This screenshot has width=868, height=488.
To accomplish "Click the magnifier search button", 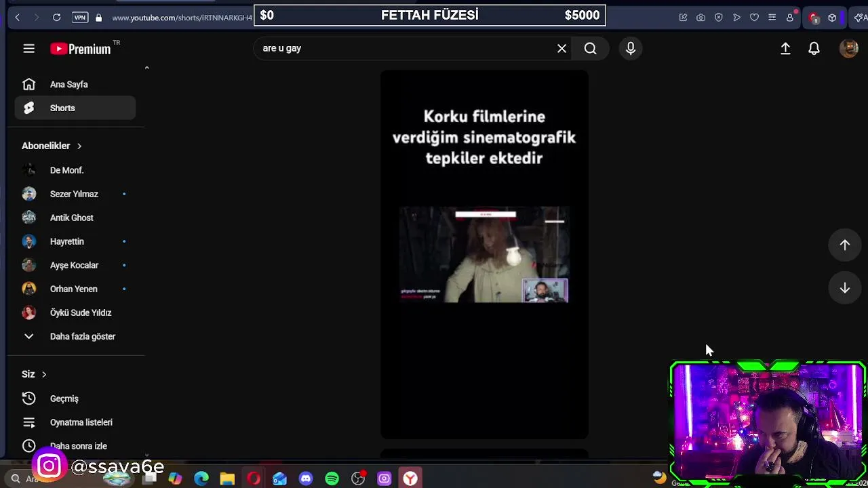I will pyautogui.click(x=590, y=48).
